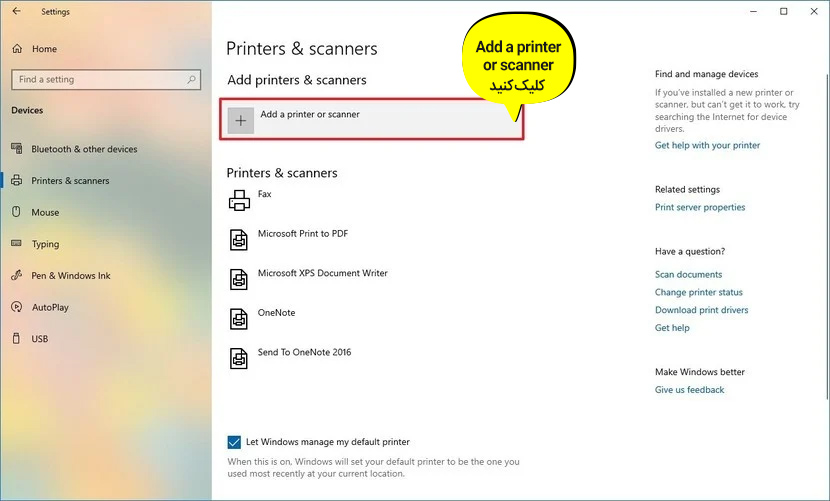Click the plus icon to add printer
The width and height of the screenshot is (830, 501).
[241, 121]
